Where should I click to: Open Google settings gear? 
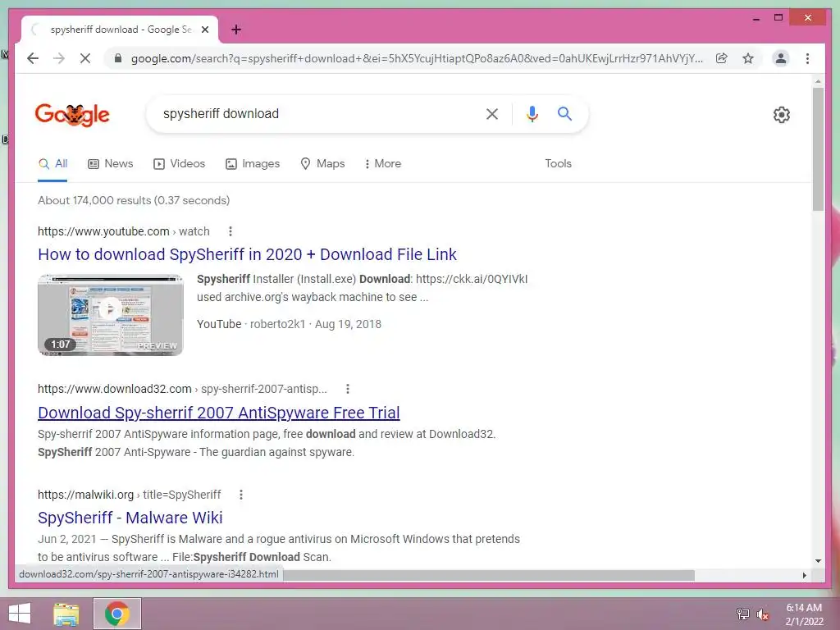point(782,115)
